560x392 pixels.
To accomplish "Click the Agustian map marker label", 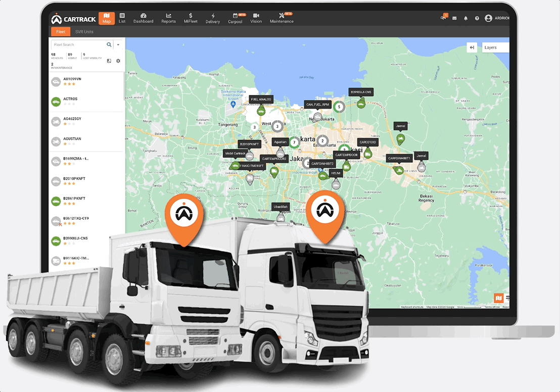I will [281, 142].
